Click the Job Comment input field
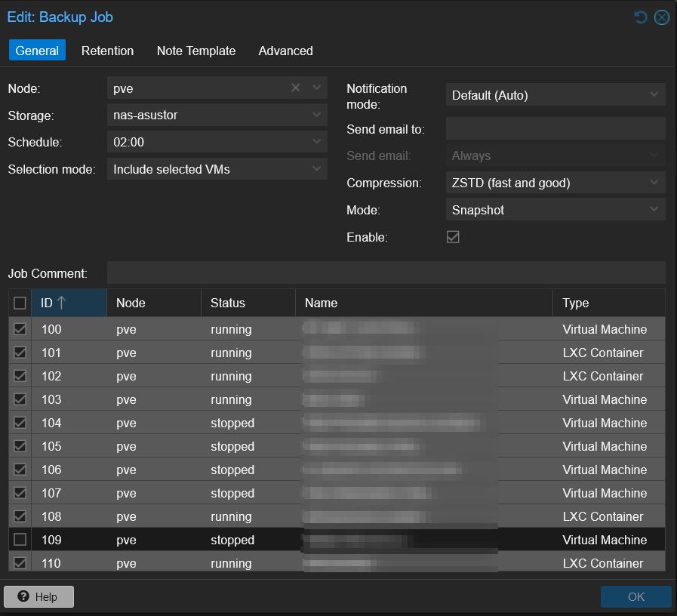The width and height of the screenshot is (677, 616). (x=386, y=273)
